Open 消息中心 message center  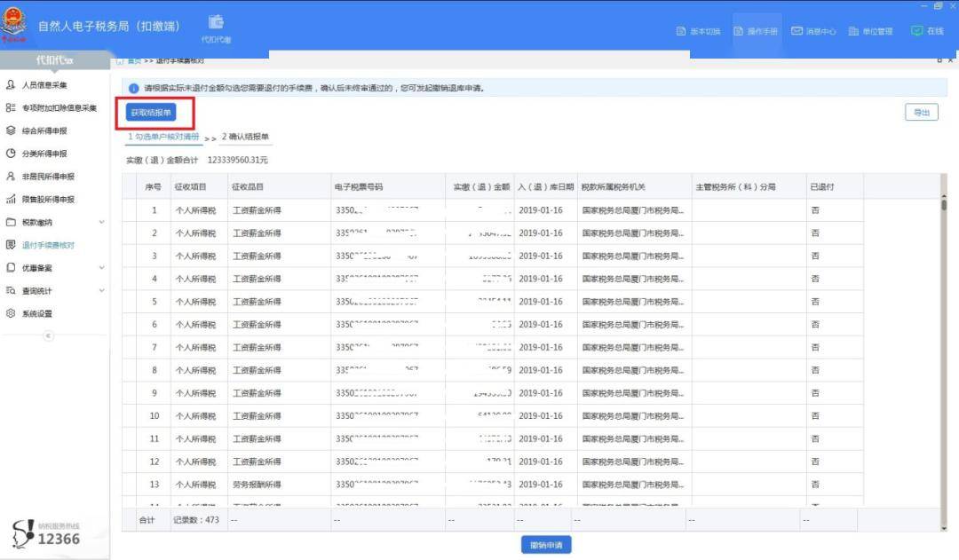pos(813,31)
